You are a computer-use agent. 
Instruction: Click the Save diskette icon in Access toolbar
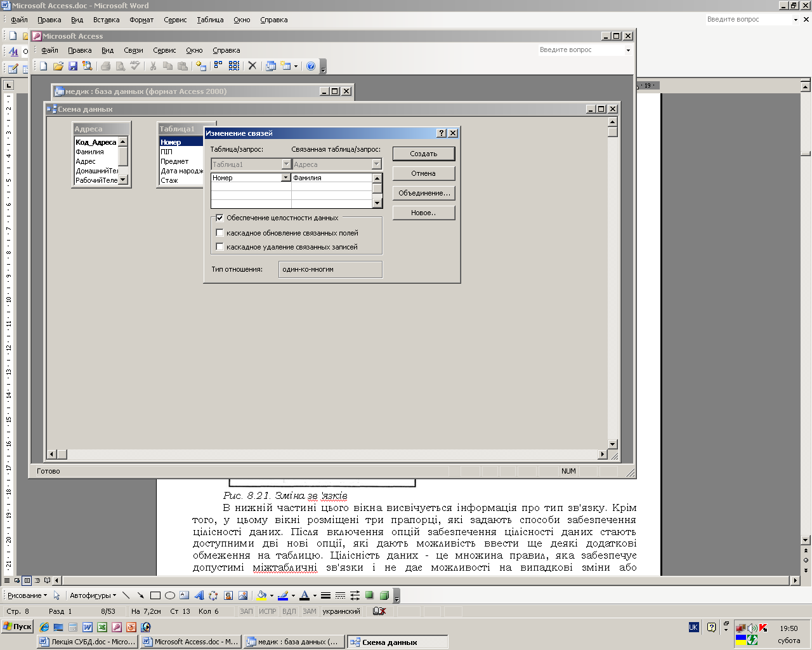tap(73, 66)
